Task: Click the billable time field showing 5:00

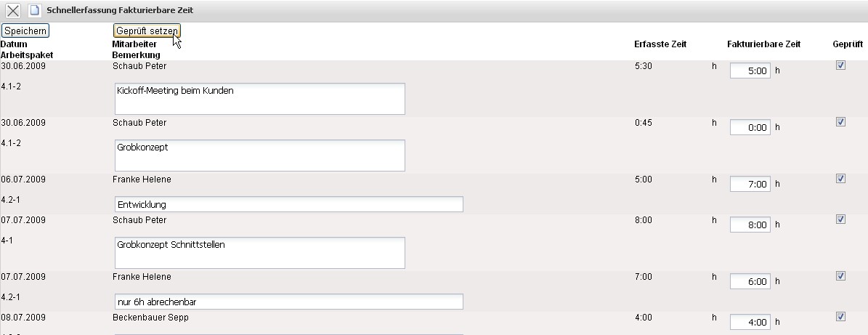Action: click(x=750, y=71)
